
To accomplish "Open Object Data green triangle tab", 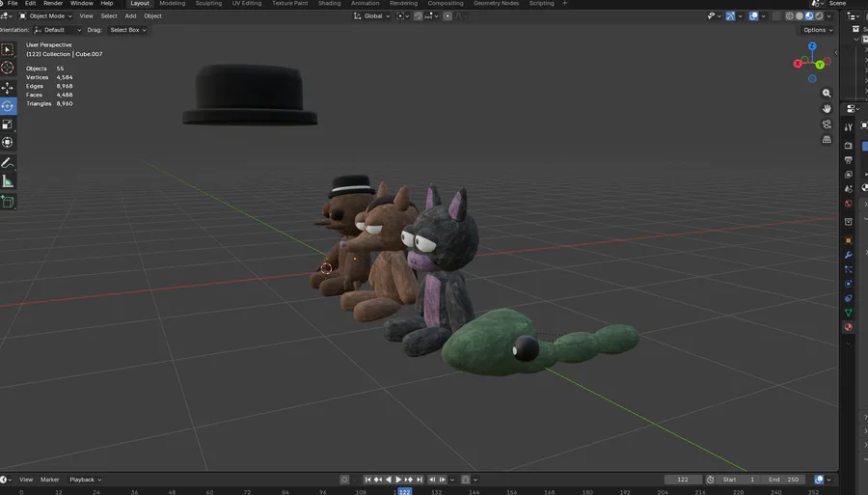I will tap(848, 313).
